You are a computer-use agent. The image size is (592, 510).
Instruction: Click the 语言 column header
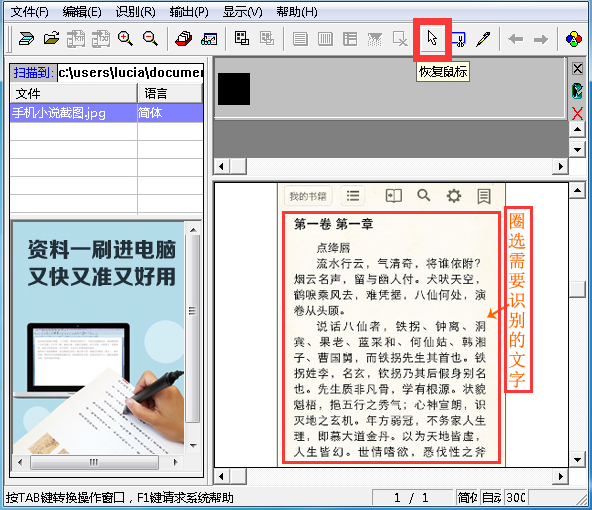[170, 94]
